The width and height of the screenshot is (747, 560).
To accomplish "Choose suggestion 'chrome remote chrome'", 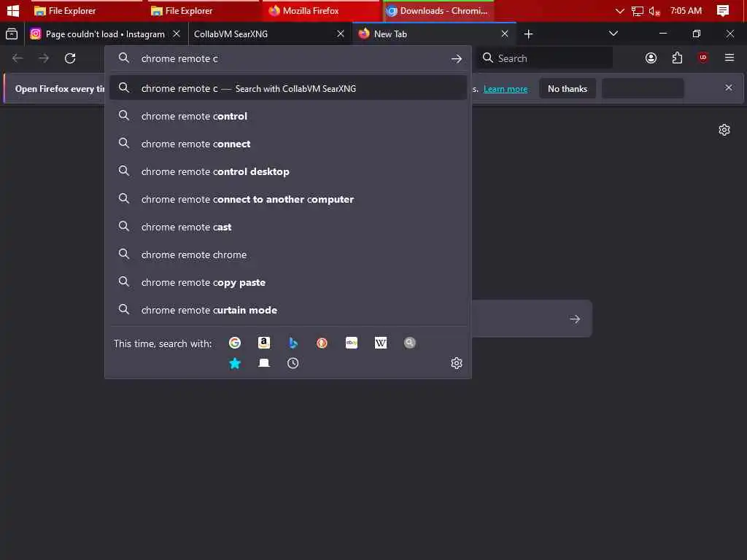I will point(287,254).
